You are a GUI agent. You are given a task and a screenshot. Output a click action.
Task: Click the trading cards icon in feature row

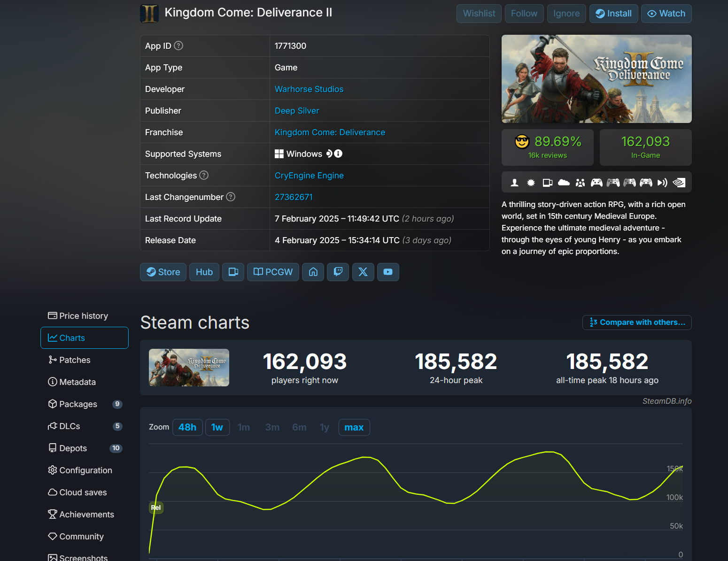pyautogui.click(x=548, y=183)
